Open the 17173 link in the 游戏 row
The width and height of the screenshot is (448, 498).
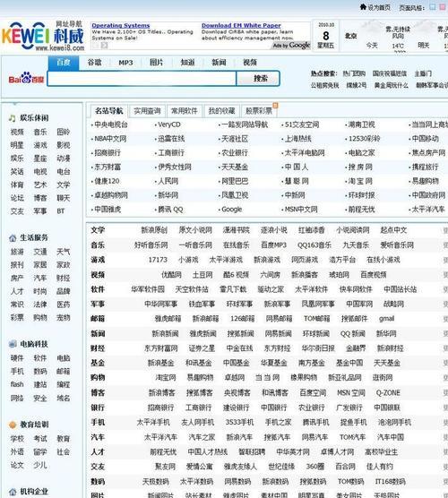pos(158,260)
